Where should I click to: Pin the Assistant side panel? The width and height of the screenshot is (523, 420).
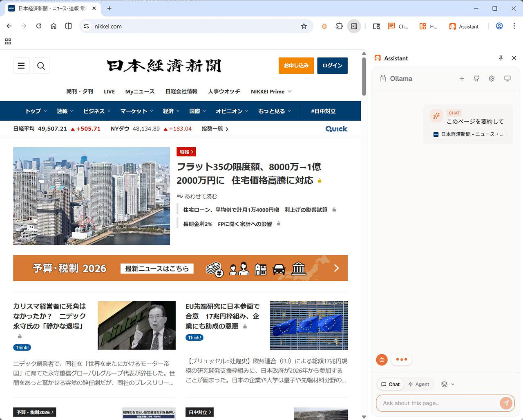point(501,58)
